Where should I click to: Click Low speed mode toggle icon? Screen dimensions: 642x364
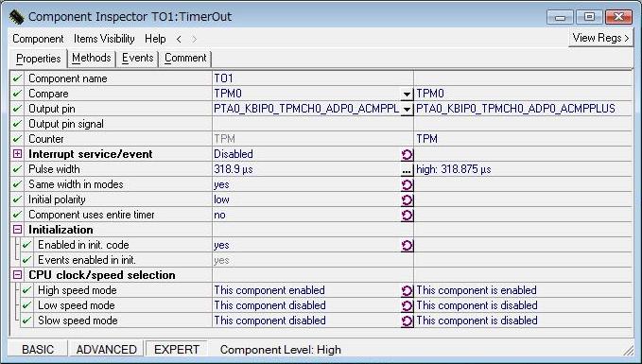tap(407, 306)
